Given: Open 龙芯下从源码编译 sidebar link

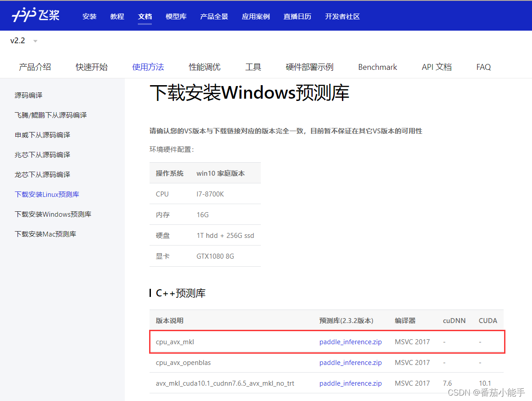Looking at the screenshot, I should coord(42,175).
